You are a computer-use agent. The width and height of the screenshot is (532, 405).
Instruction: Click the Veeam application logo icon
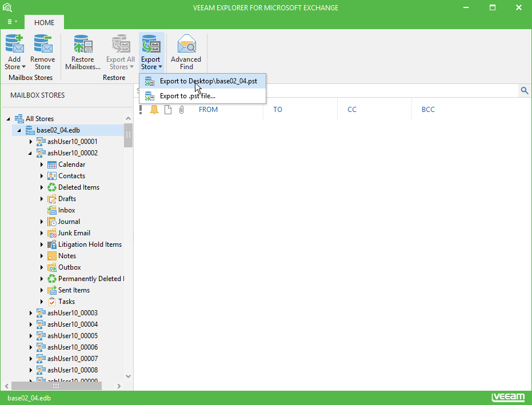pos(7,7)
